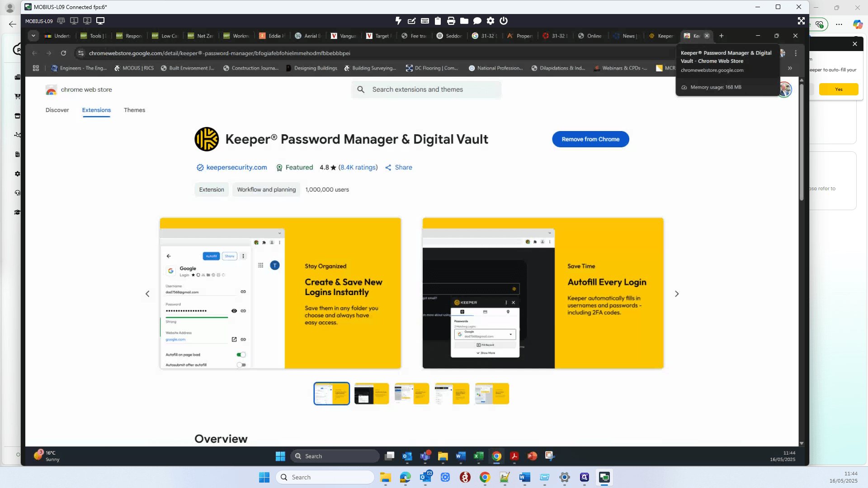
Task: Click the yellow Yes button in background window
Action: [839, 89]
